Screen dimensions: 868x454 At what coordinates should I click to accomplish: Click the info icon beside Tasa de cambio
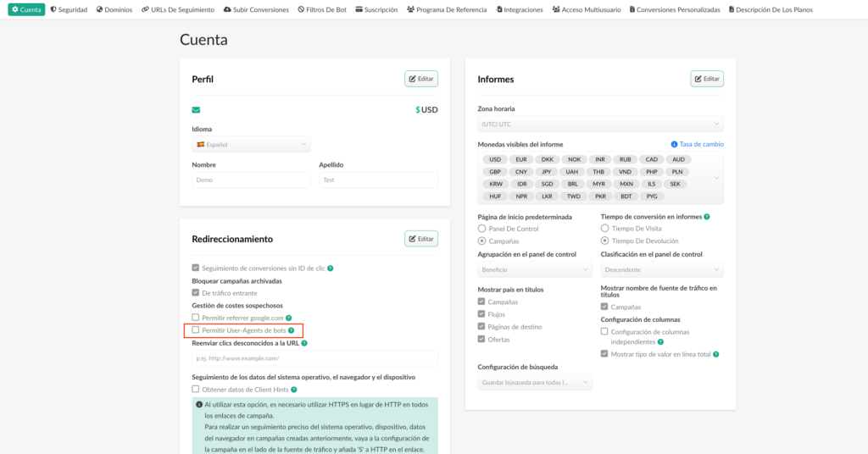click(x=674, y=144)
